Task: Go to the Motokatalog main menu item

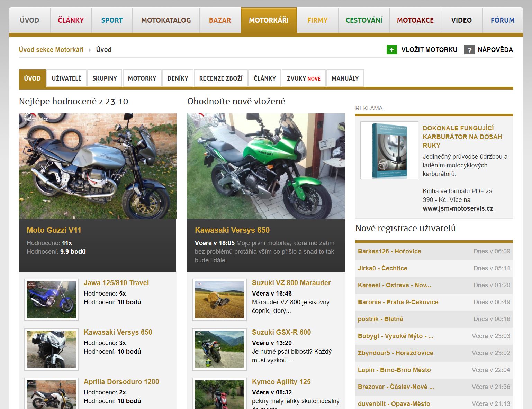Action: (166, 20)
